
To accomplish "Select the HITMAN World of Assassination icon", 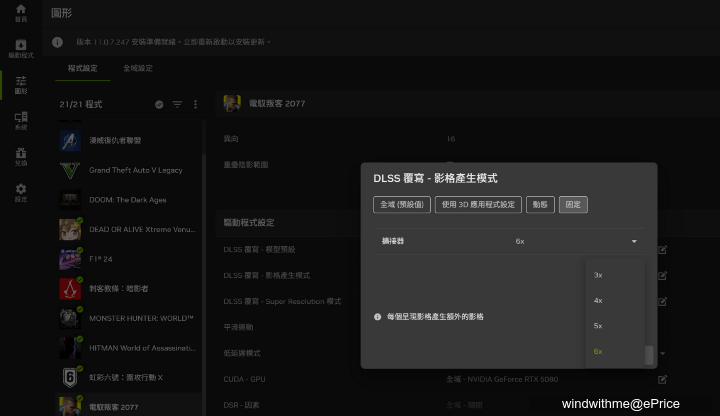I will click(70, 348).
